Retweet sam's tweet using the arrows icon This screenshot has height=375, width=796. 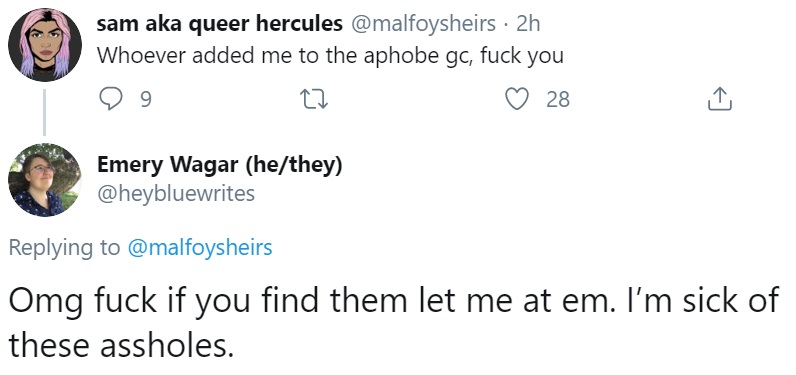pyautogui.click(x=314, y=99)
